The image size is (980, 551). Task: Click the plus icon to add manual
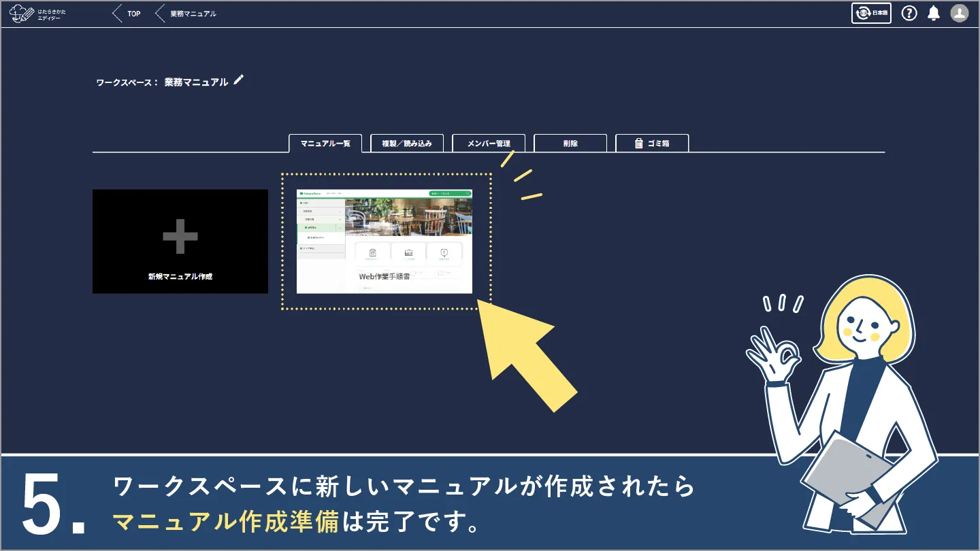pyautogui.click(x=180, y=237)
